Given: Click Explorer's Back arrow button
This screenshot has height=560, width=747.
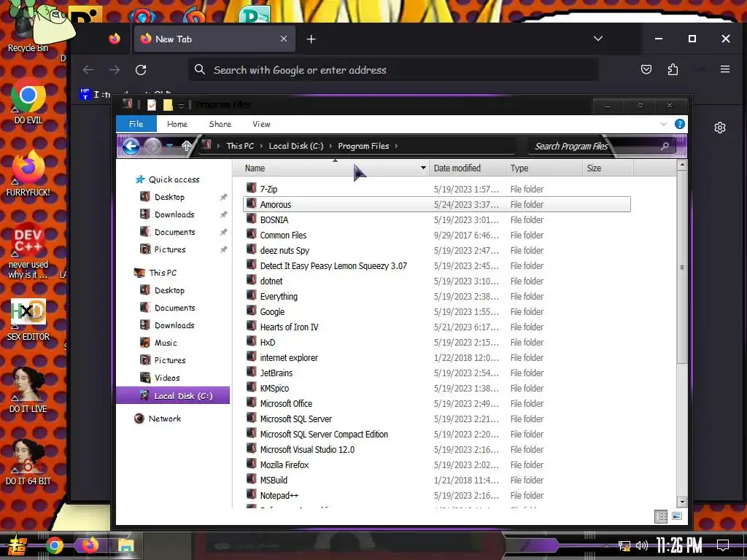Looking at the screenshot, I should pyautogui.click(x=131, y=146).
